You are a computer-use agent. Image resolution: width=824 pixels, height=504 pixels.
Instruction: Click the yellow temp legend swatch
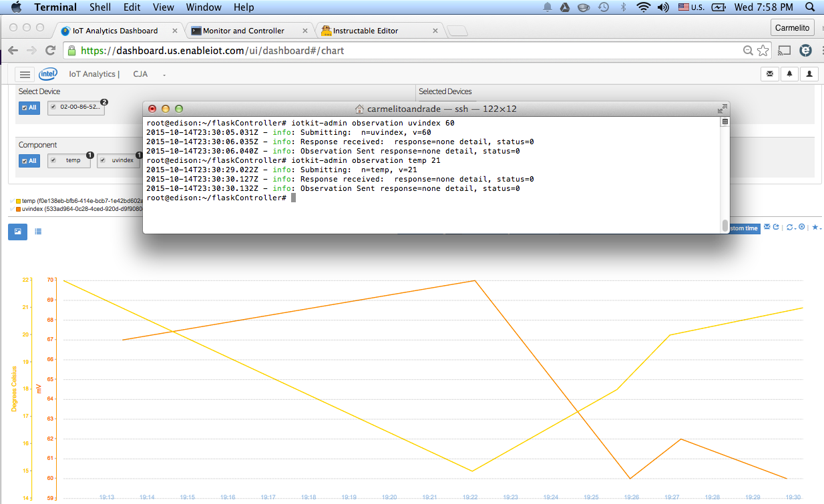click(x=19, y=201)
